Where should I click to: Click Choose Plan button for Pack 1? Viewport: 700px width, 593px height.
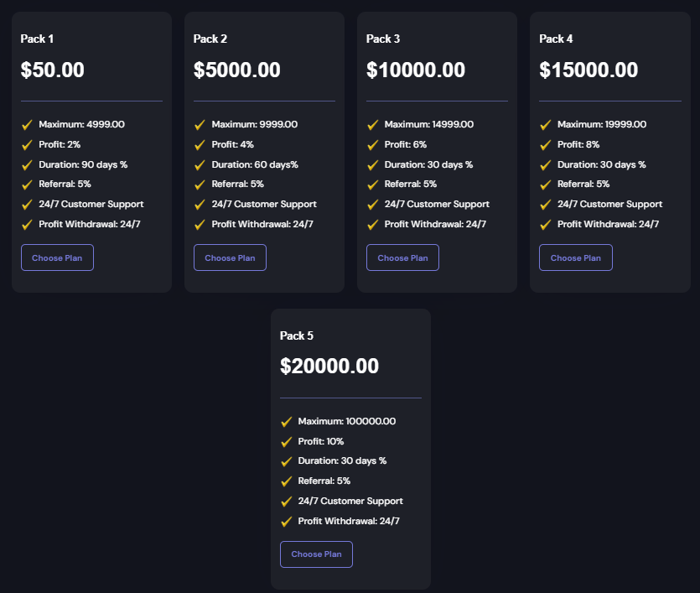pos(57,257)
